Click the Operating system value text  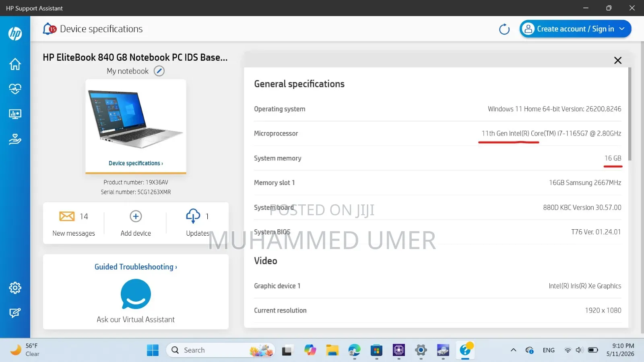tap(554, 109)
